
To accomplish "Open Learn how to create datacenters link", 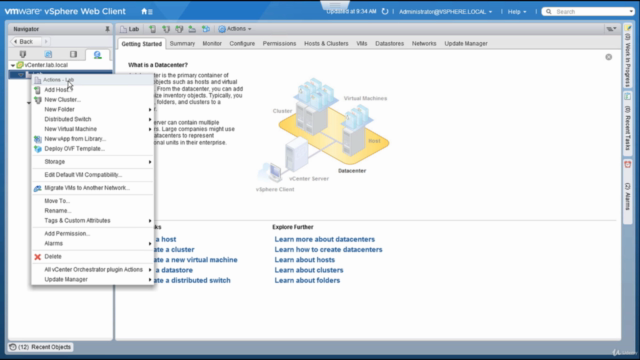I will pyautogui.click(x=328, y=249).
